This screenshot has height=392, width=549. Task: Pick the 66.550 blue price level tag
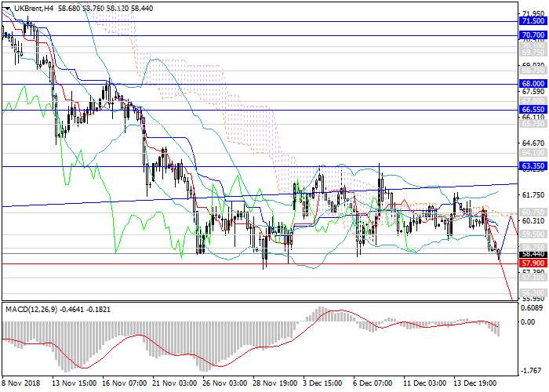coord(533,110)
